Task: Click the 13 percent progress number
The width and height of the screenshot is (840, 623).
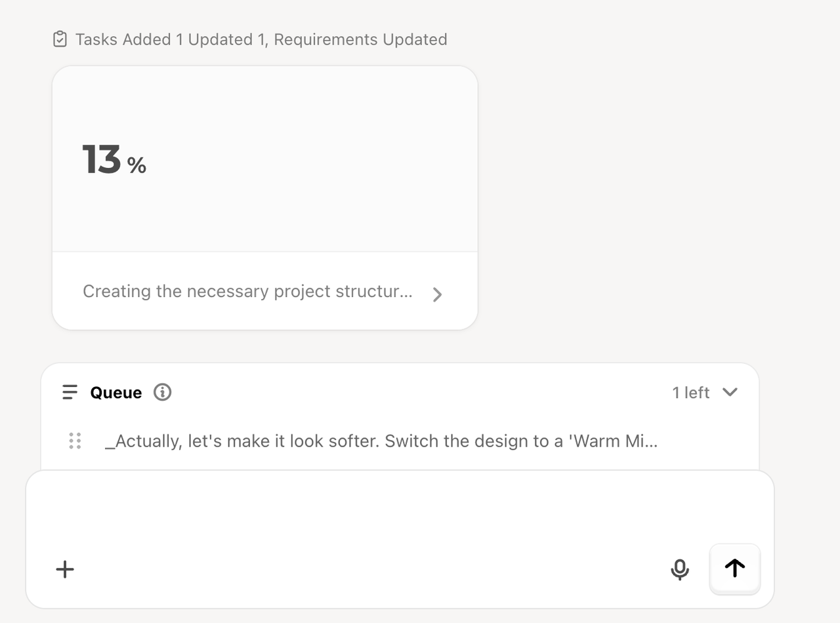Action: pyautogui.click(x=102, y=160)
